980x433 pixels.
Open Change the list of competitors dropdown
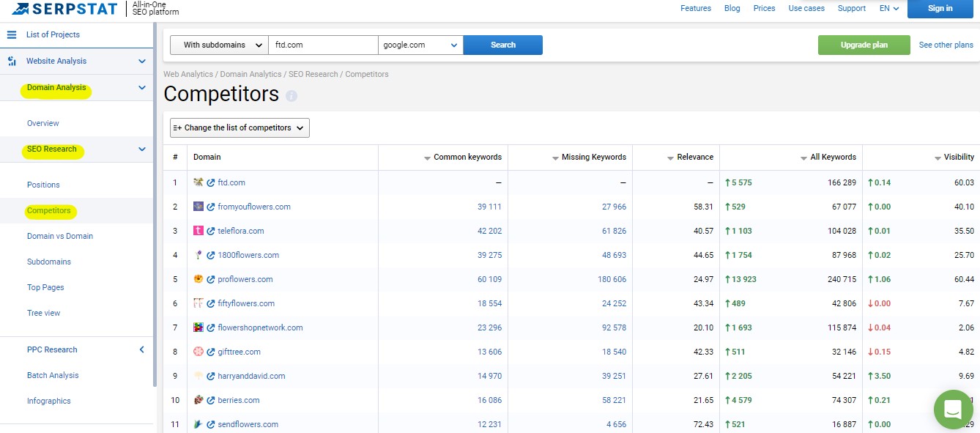[240, 127]
